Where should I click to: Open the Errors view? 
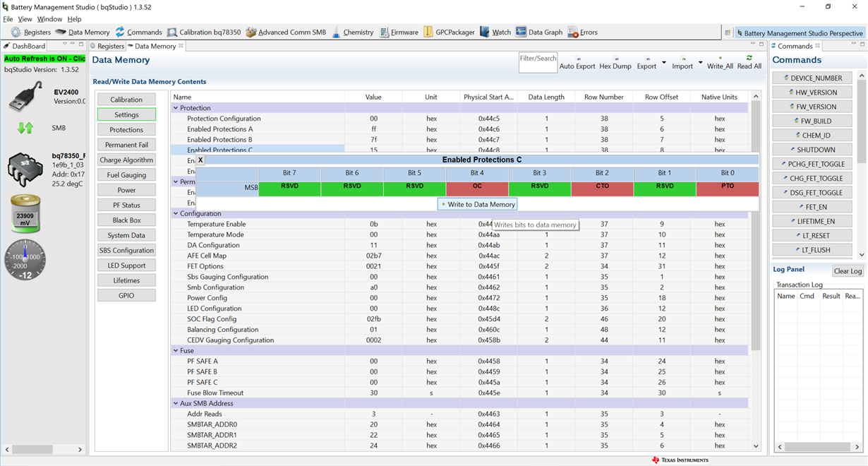click(583, 32)
